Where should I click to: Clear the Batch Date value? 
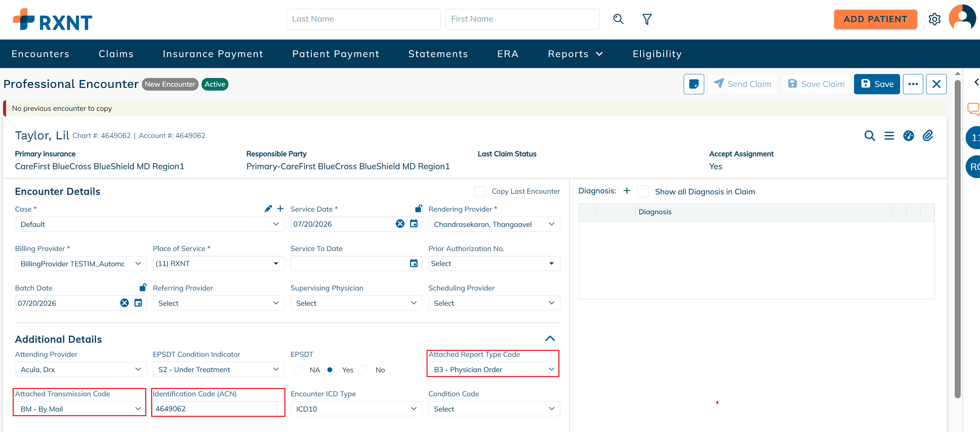(x=124, y=303)
